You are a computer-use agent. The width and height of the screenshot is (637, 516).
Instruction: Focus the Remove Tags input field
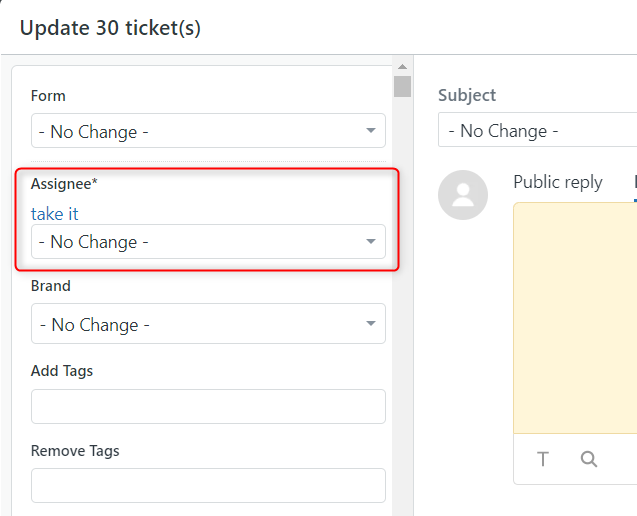coord(208,485)
